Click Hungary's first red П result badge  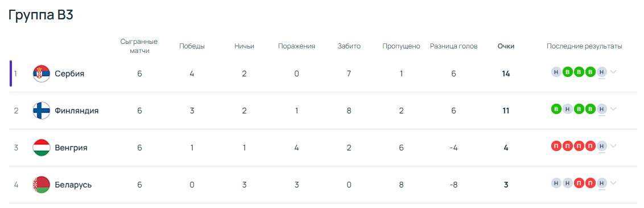[556, 146]
